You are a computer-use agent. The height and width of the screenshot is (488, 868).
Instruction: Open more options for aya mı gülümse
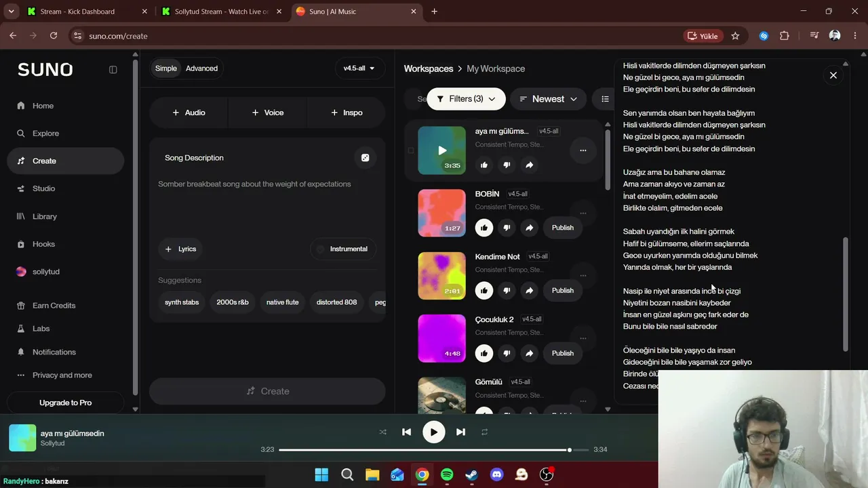(x=583, y=150)
